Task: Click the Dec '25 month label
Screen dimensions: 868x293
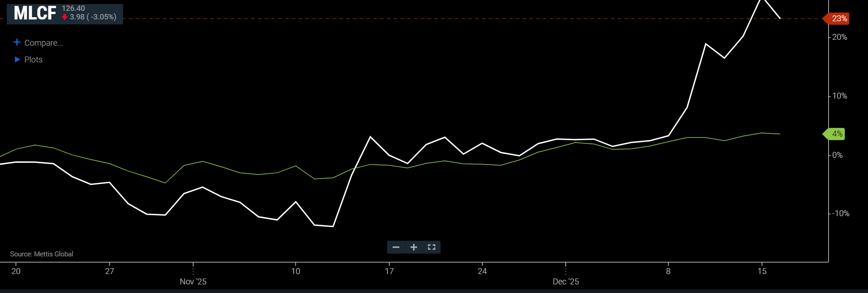Action: tap(566, 282)
